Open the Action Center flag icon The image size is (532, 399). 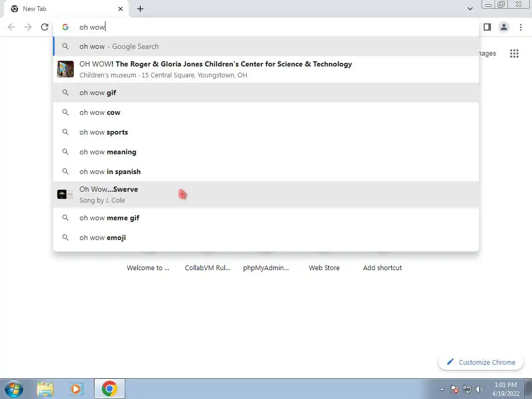(455, 389)
